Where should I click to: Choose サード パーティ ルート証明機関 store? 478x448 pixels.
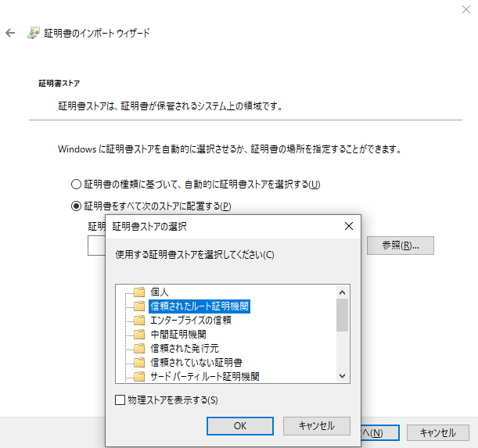(x=204, y=376)
